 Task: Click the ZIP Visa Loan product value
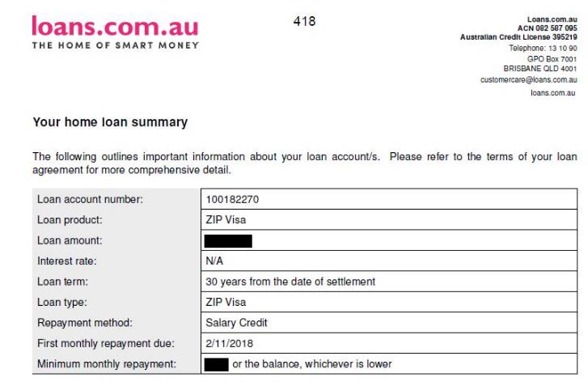(x=226, y=219)
